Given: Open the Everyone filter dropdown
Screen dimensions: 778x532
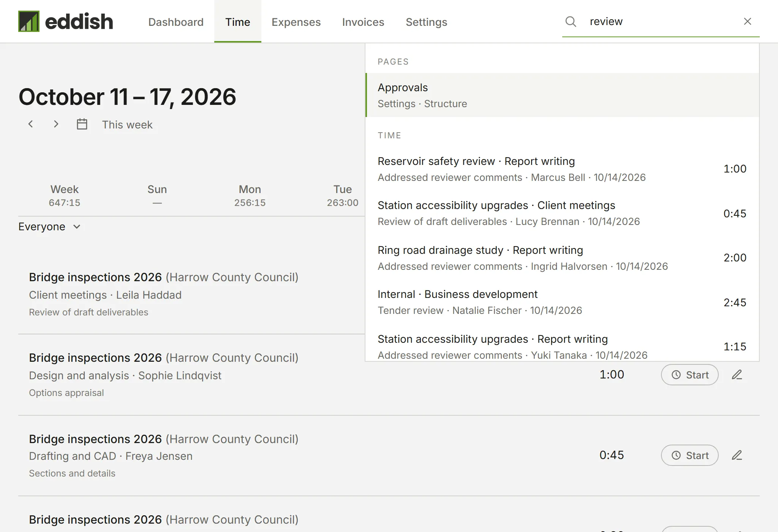Looking at the screenshot, I should [50, 226].
